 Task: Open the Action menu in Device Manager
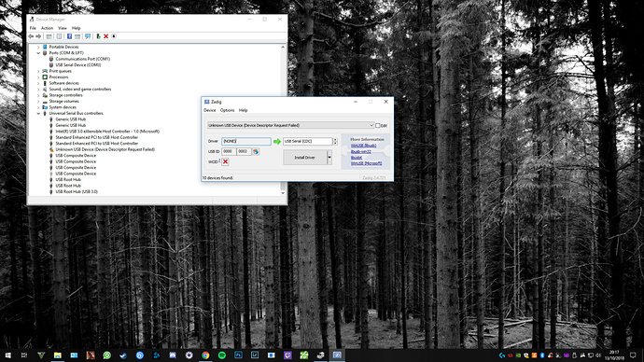click(47, 28)
